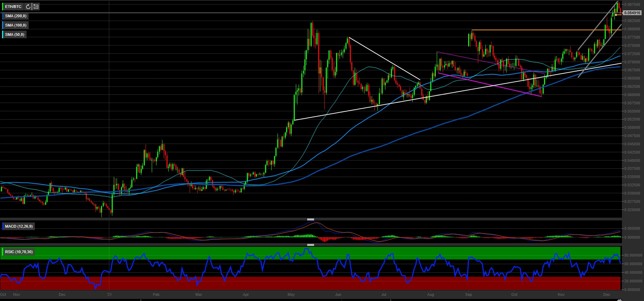This screenshot has width=644, height=301.
Task: Click the Feb label on time axis
Action: click(156, 294)
